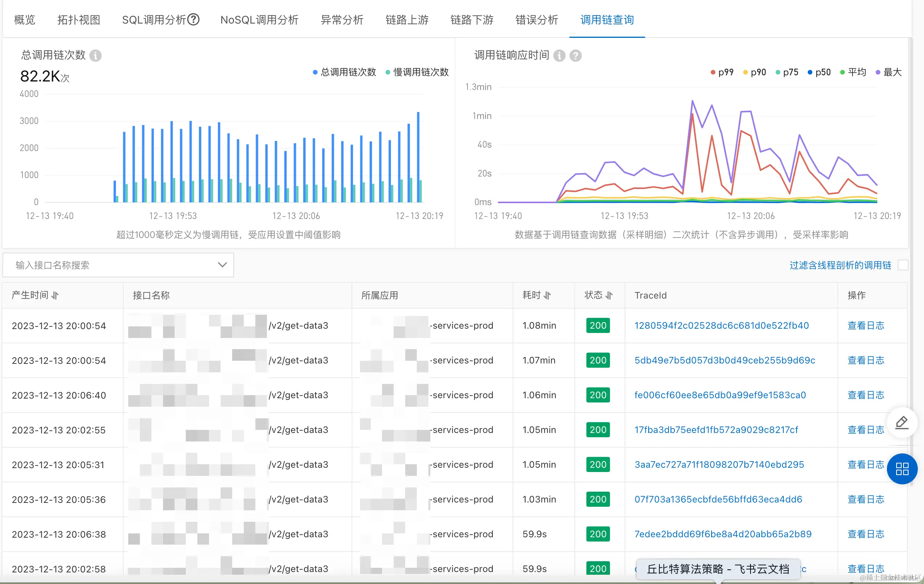Toggle 慢调用链次数 legend series

click(x=420, y=72)
